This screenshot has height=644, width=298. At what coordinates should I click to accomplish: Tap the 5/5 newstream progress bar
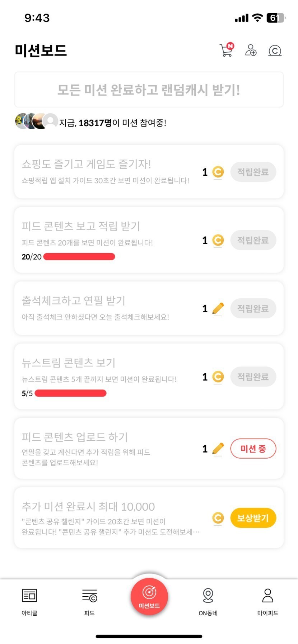pos(70,393)
